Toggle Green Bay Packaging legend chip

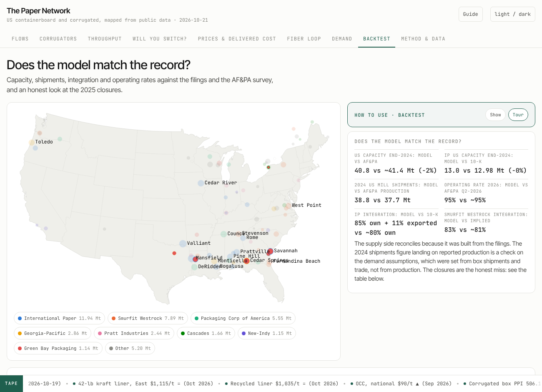point(58,348)
